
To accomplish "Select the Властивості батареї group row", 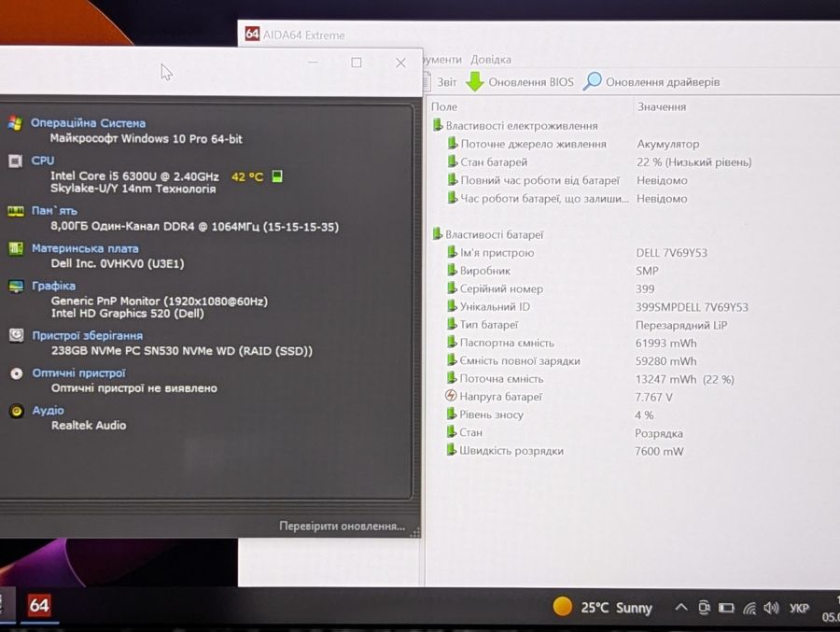I will (x=488, y=234).
